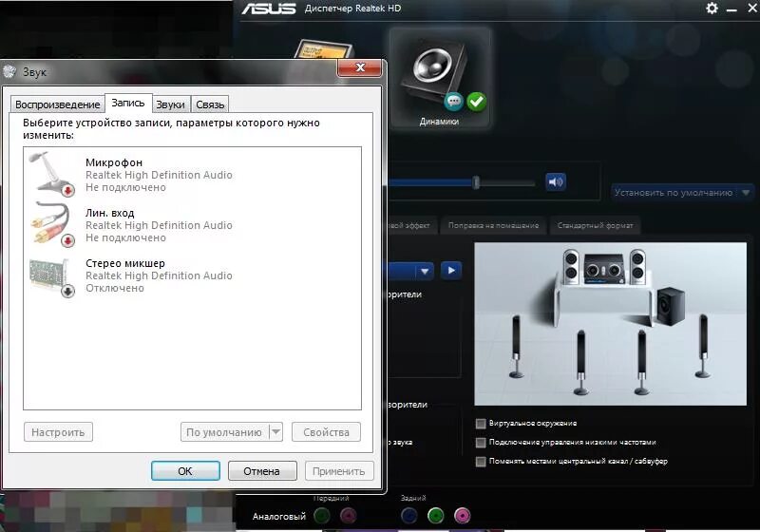
Task: Click the Настроить button
Action: 58,431
